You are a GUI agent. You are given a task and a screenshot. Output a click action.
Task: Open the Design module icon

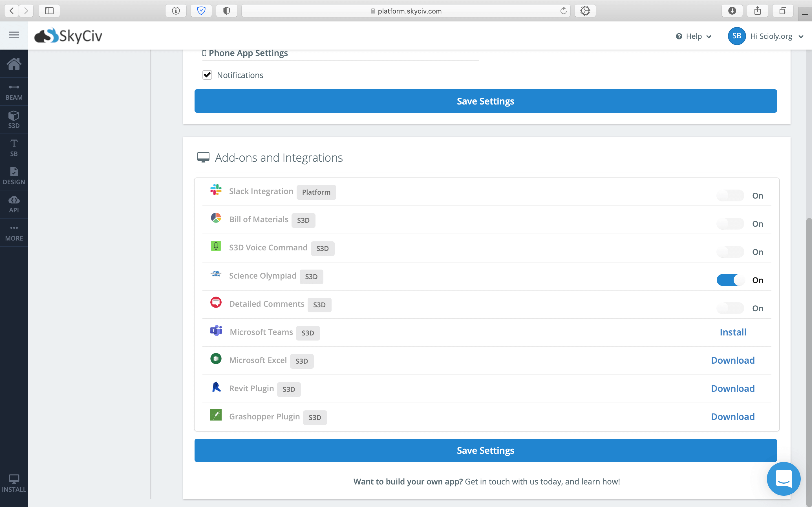pos(14,176)
